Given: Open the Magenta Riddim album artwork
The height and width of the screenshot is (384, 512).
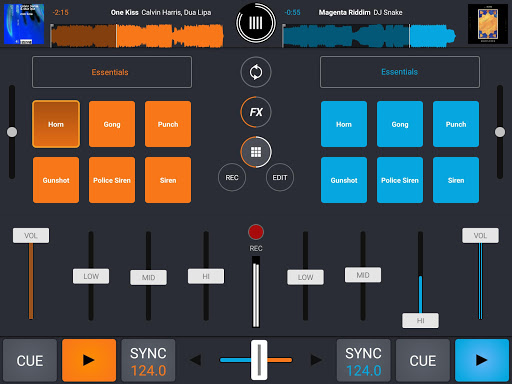Looking at the screenshot, I should click(x=488, y=24).
